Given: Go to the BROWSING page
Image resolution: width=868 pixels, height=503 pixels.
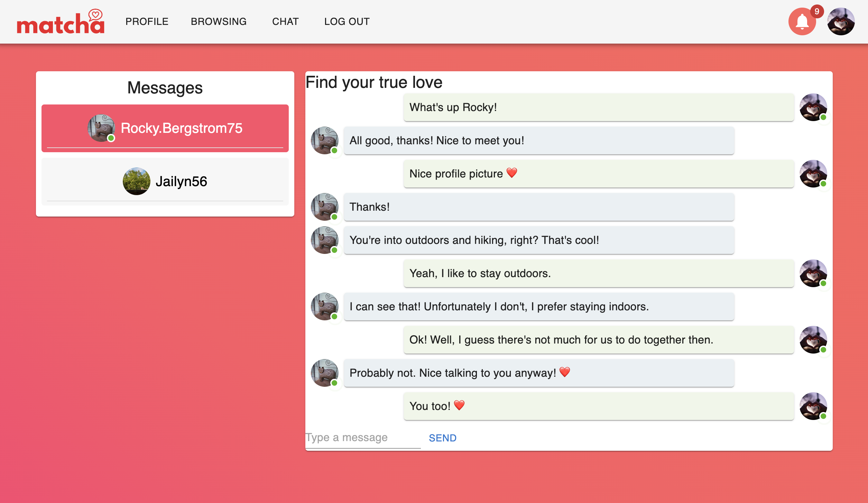Looking at the screenshot, I should point(219,21).
